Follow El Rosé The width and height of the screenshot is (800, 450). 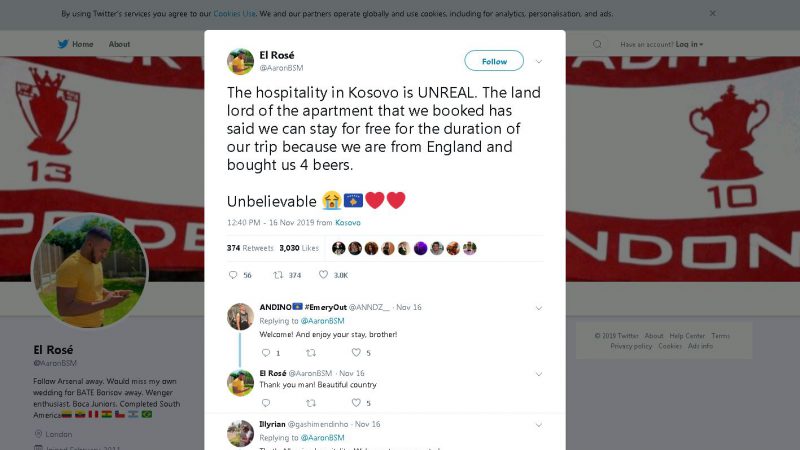click(494, 61)
